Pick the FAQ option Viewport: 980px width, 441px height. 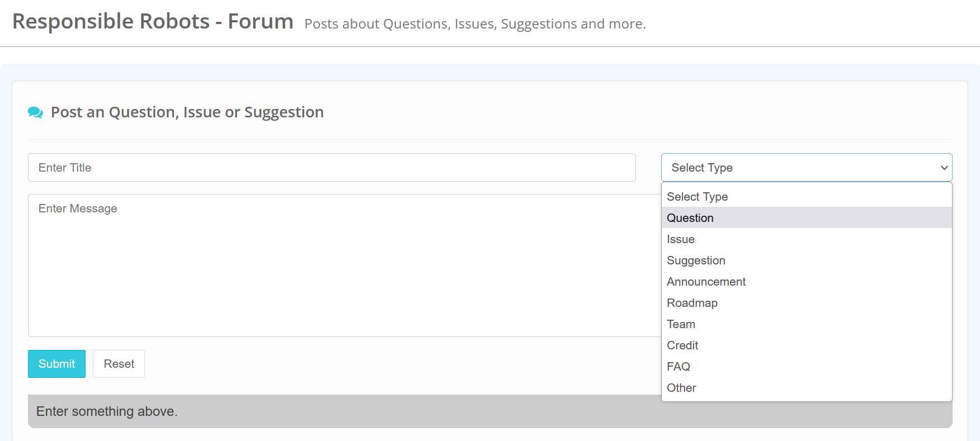pyautogui.click(x=679, y=367)
